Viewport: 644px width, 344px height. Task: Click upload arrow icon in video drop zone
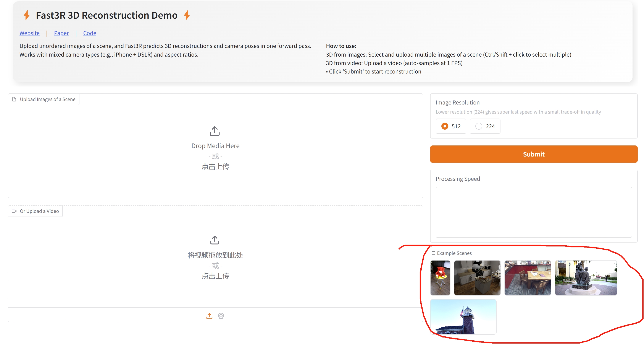point(215,240)
